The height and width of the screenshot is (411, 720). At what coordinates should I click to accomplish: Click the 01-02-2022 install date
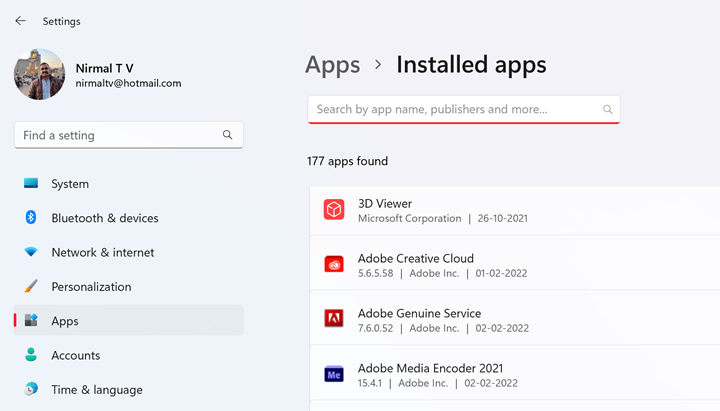coord(501,273)
